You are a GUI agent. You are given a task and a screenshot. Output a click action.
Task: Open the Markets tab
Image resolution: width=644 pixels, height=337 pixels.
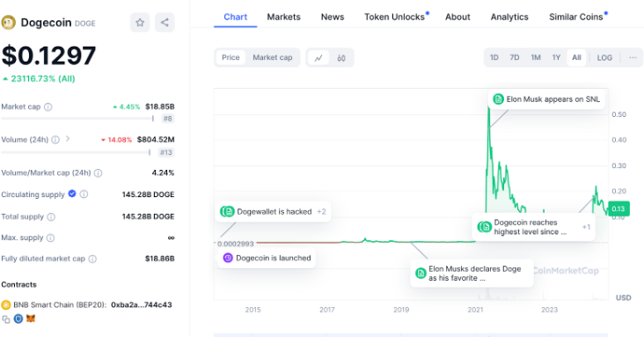[284, 17]
